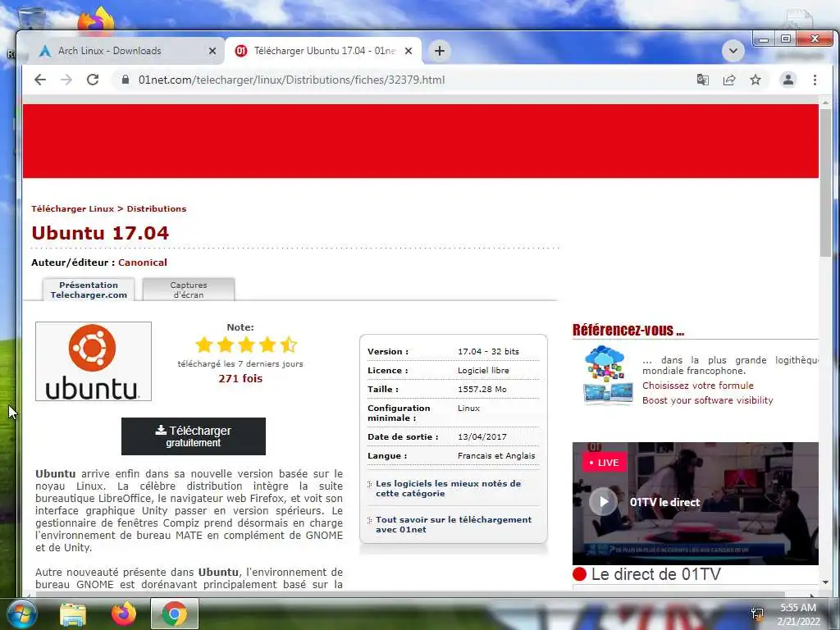
Task: Click Boost your software visibility link
Action: 707,400
